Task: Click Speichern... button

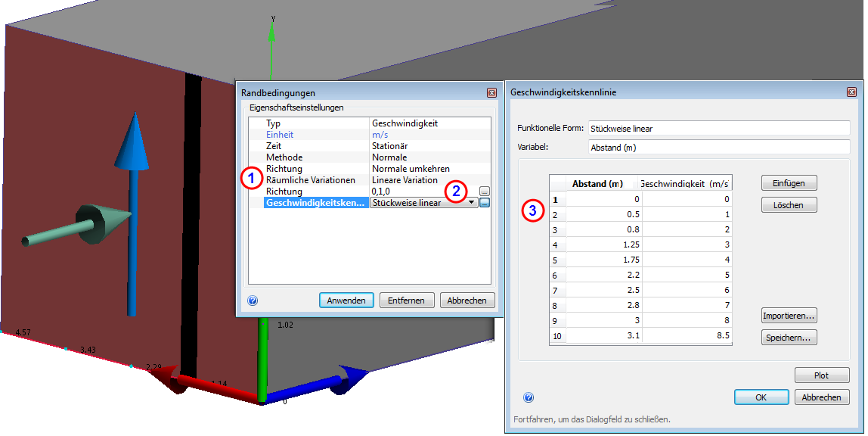Action: (789, 338)
